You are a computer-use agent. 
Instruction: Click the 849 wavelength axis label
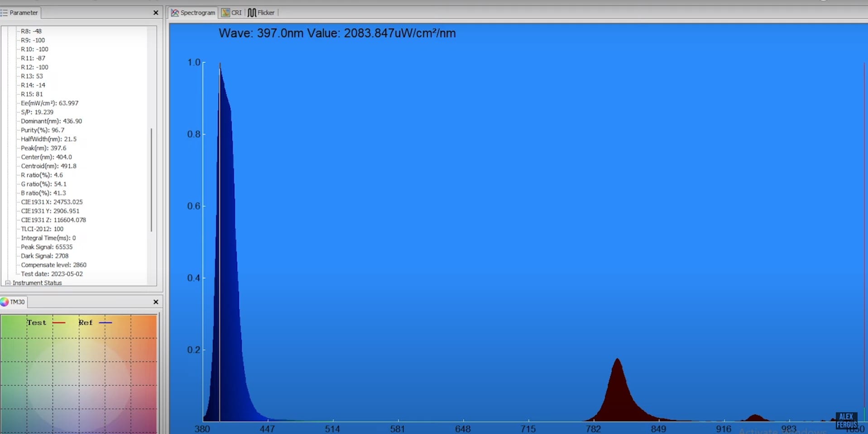[x=658, y=429]
